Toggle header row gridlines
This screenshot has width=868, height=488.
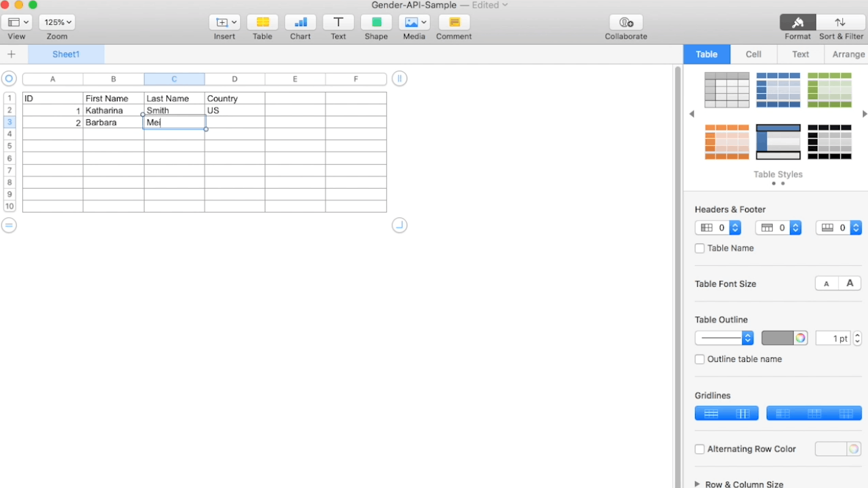tap(814, 413)
